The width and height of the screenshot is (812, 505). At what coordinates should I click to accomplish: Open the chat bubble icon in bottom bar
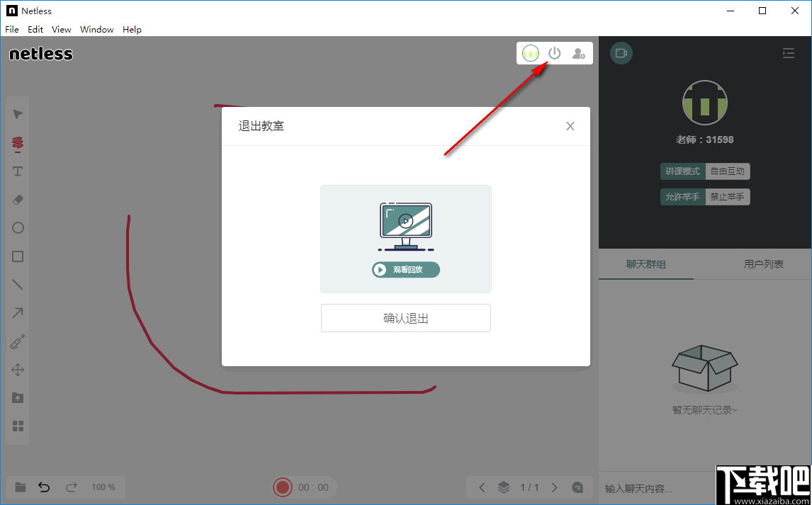point(577,487)
